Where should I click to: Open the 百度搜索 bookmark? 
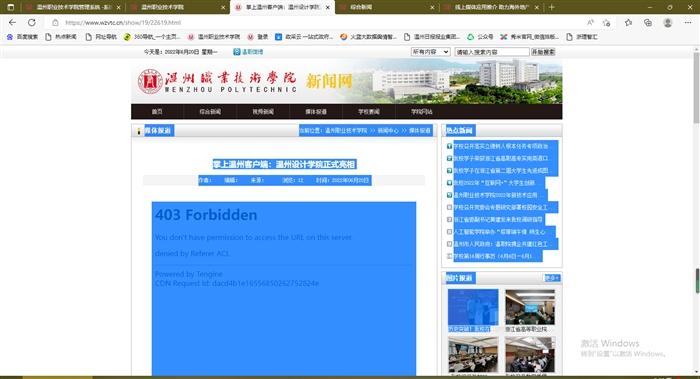click(22, 37)
